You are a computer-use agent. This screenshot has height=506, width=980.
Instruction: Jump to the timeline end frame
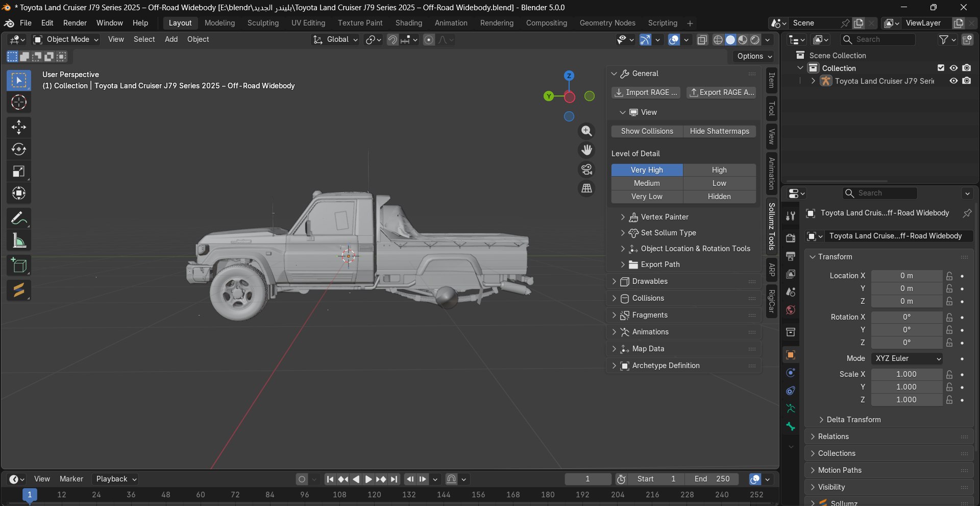tap(394, 479)
